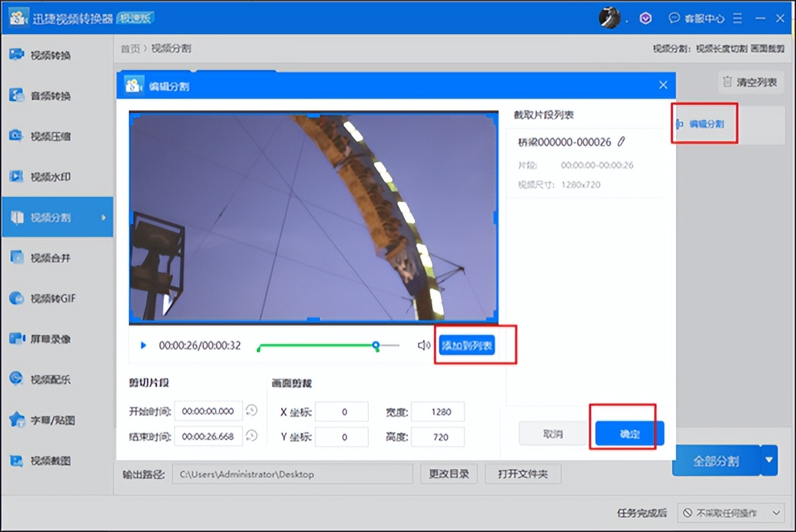Switch to 视频转GIF in sidebar

click(x=53, y=298)
